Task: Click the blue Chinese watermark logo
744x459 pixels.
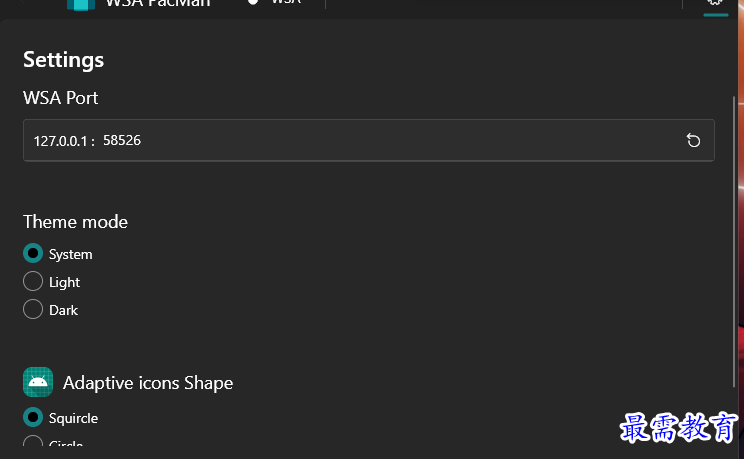Action: point(679,428)
